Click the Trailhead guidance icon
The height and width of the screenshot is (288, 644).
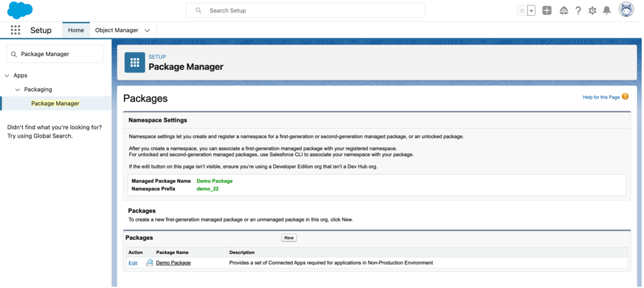click(563, 10)
